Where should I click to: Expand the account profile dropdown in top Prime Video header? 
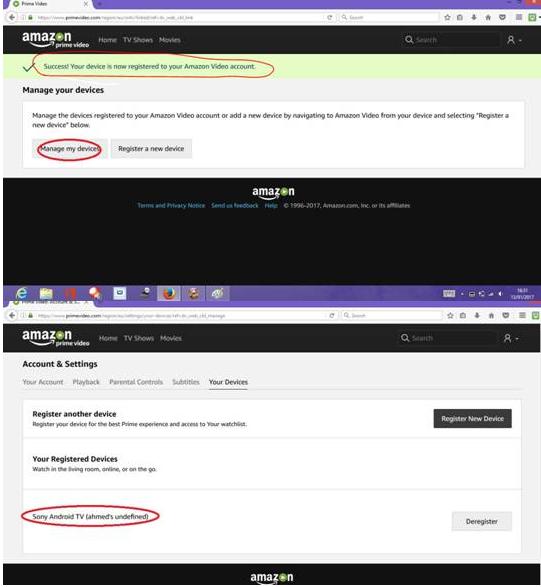(514, 40)
